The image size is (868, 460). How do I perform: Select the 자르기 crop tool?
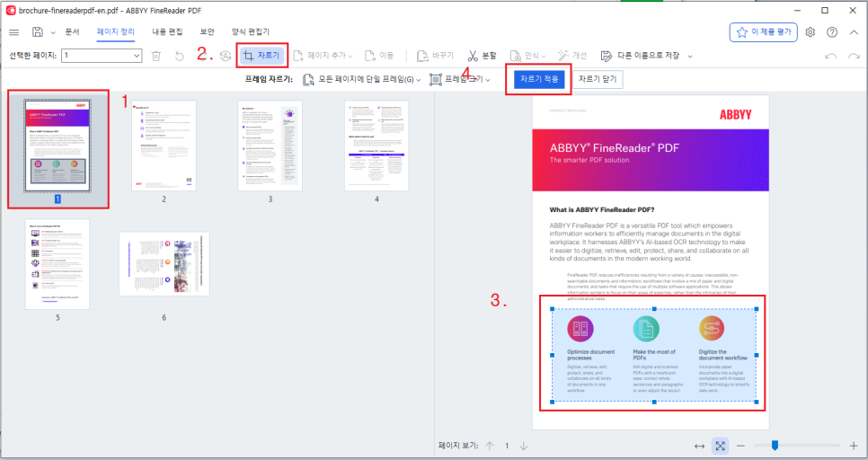coord(261,56)
